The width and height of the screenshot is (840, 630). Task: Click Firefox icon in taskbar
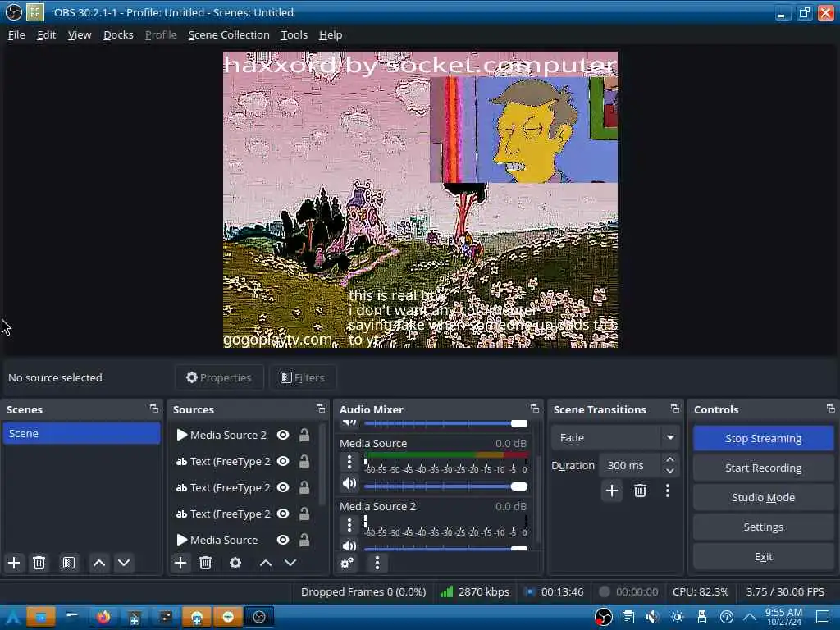pos(103,617)
